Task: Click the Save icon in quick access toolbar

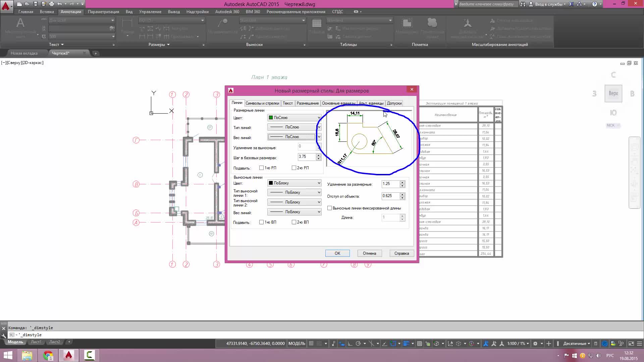Action: click(x=35, y=4)
